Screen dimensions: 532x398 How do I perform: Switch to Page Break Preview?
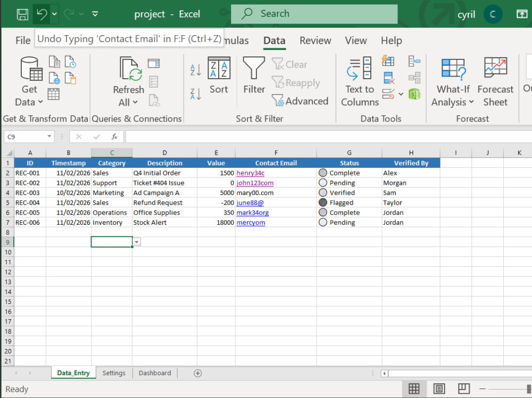pos(464,389)
